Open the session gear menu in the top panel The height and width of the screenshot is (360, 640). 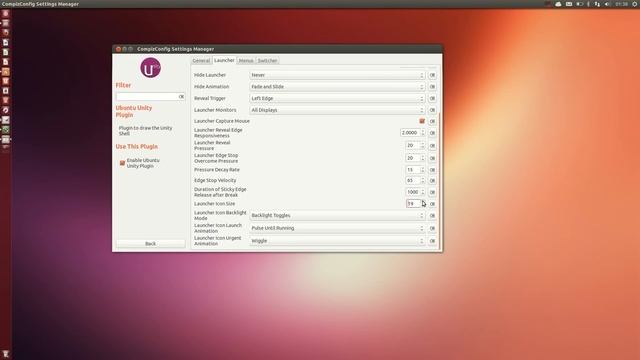point(635,4)
